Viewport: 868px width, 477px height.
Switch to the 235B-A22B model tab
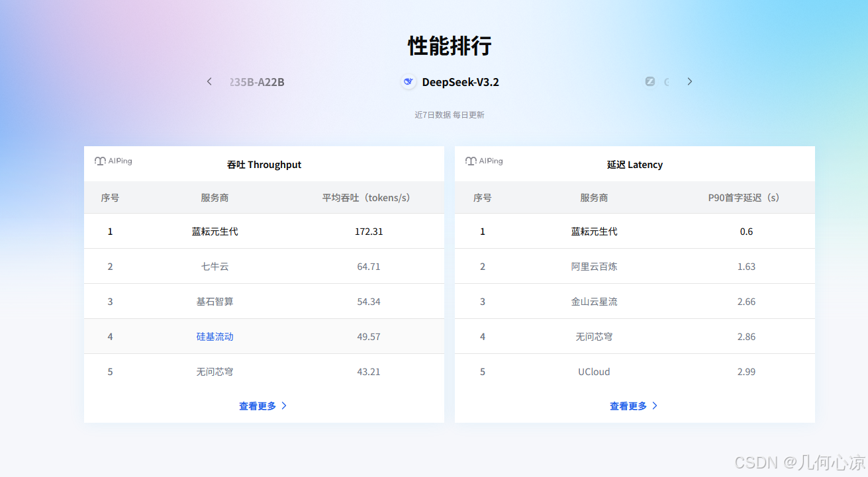[x=257, y=82]
